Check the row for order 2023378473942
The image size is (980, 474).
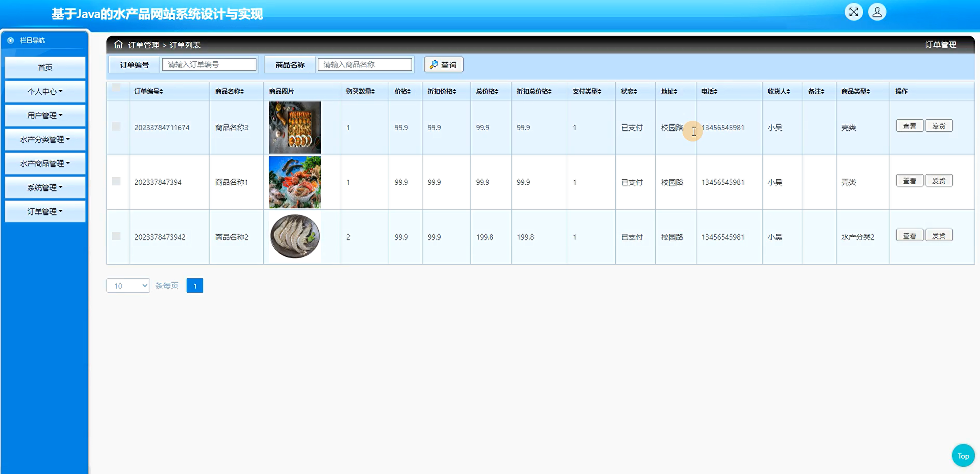pos(116,236)
